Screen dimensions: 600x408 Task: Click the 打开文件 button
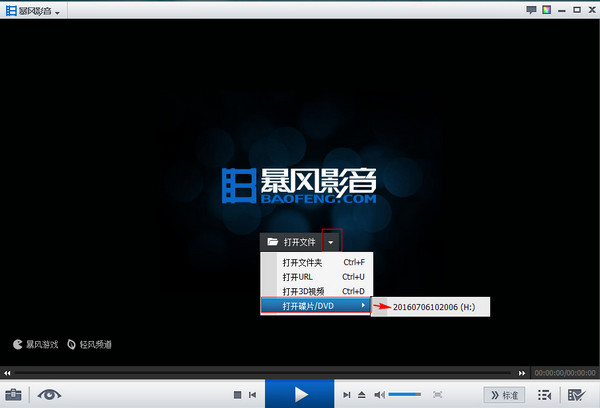(x=291, y=242)
